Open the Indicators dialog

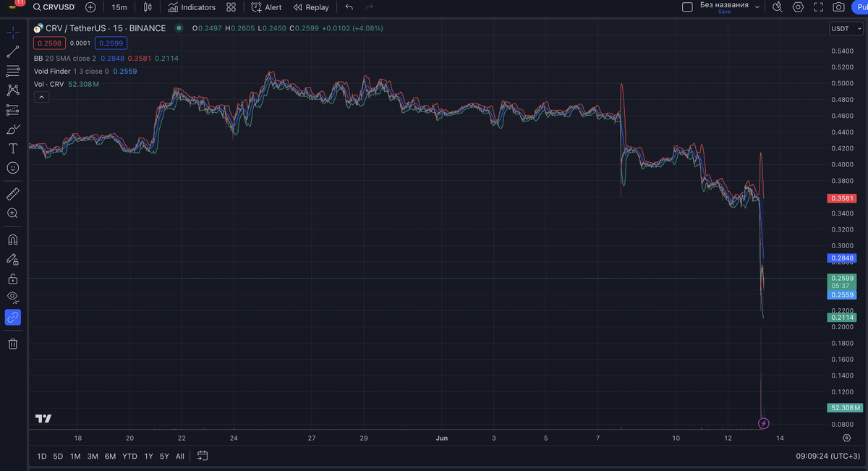(192, 7)
